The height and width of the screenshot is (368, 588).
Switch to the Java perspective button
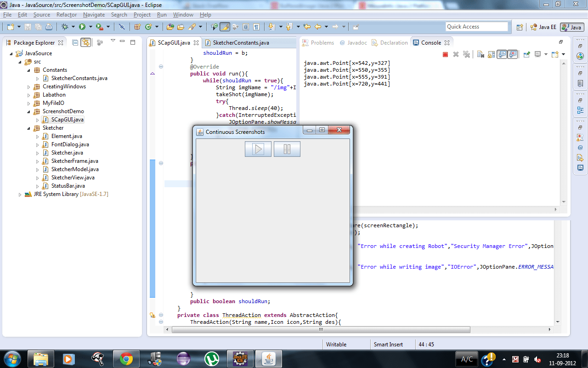coord(572,27)
